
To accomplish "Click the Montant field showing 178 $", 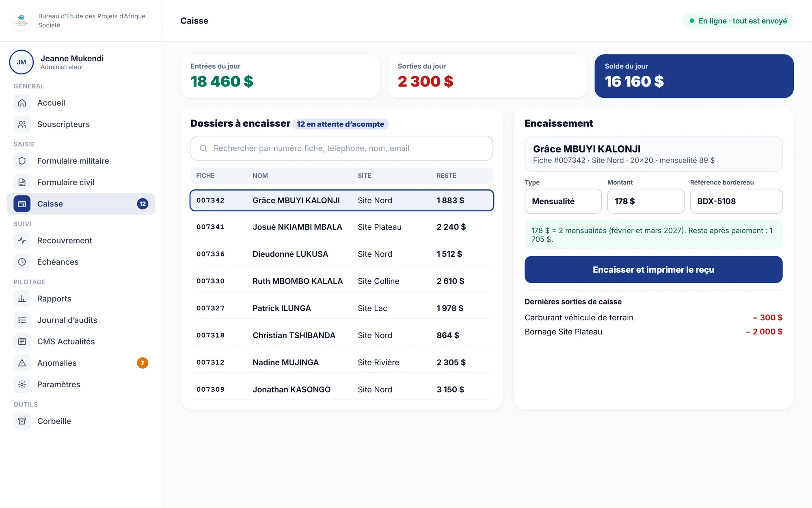I will [x=646, y=201].
